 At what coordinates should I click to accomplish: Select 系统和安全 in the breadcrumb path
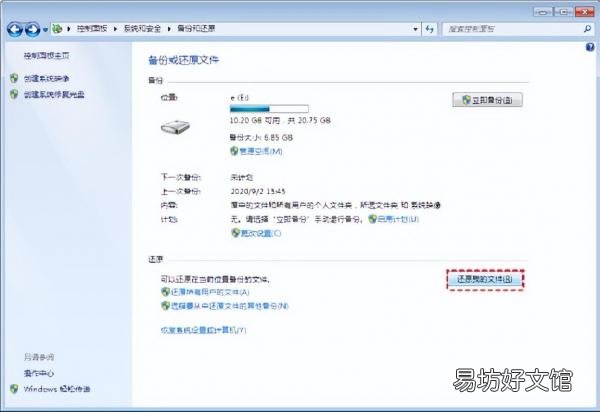(142, 29)
